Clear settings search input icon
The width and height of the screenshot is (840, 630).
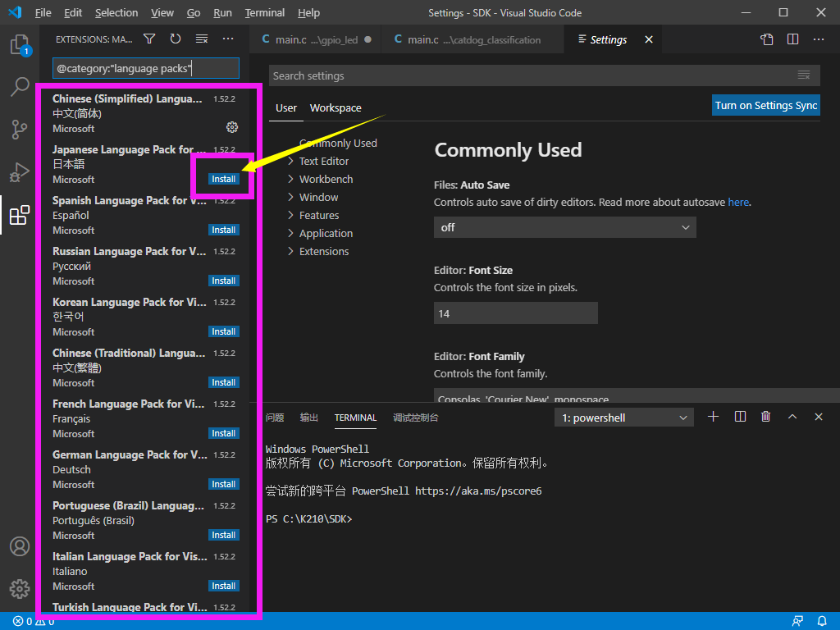[x=804, y=75]
